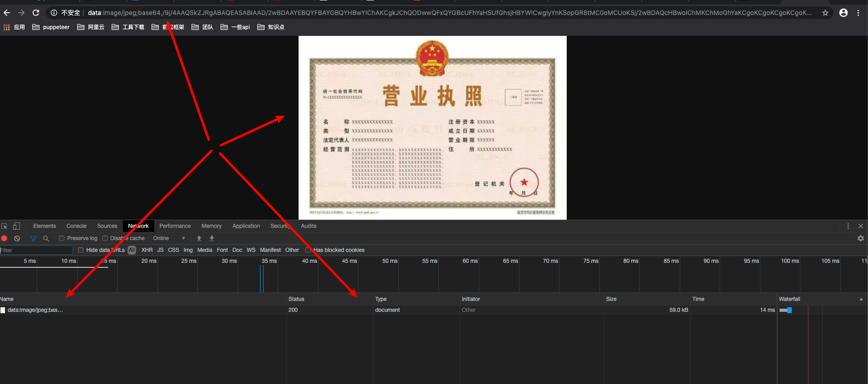The width and height of the screenshot is (868, 384).
Task: Filter requests by JS
Action: [x=160, y=250]
